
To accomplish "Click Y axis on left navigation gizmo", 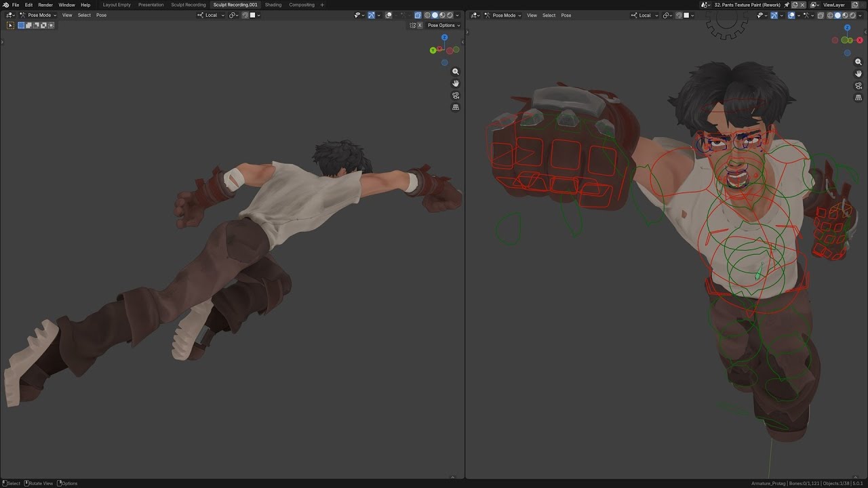I will pos(433,50).
